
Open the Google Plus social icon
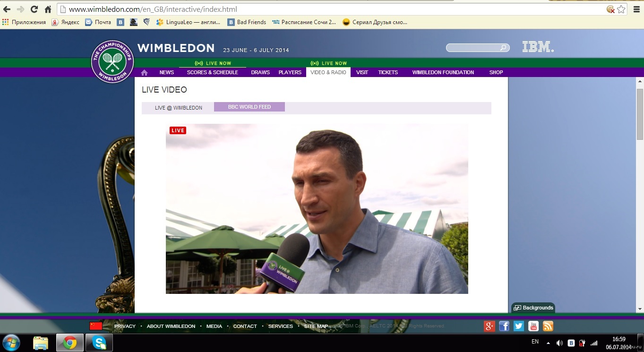pos(489,326)
